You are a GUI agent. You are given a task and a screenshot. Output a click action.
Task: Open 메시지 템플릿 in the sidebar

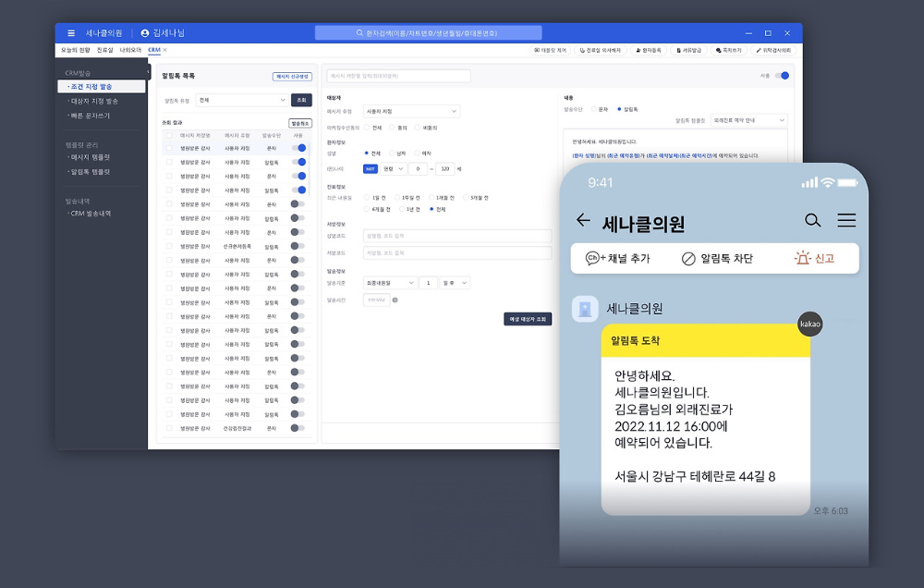[91, 157]
